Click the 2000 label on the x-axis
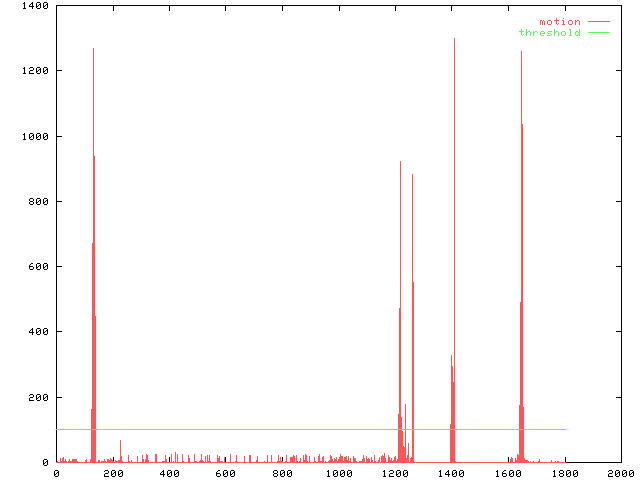Screen dimensions: 640x480 click(621, 474)
